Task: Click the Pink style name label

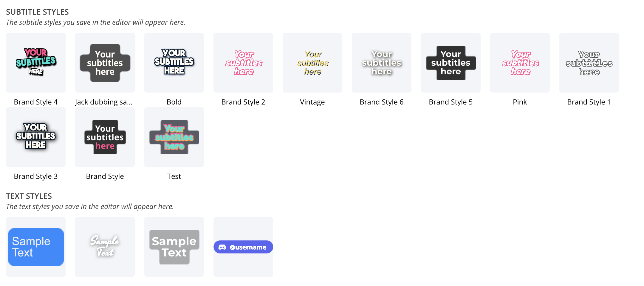Action: pos(520,102)
